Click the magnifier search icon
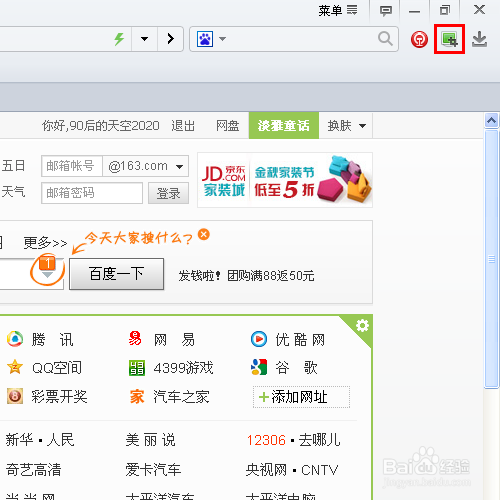Image resolution: width=500 pixels, height=500 pixels. pyautogui.click(x=385, y=39)
